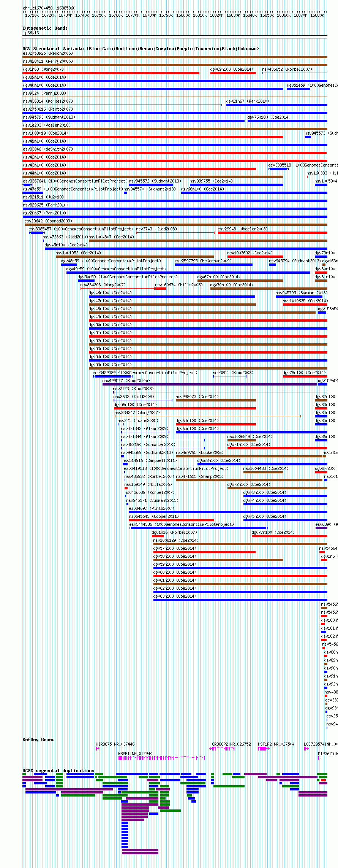Open variant esv34697 (Pinto2007)
The image size is (338, 868).
tap(152, 508)
